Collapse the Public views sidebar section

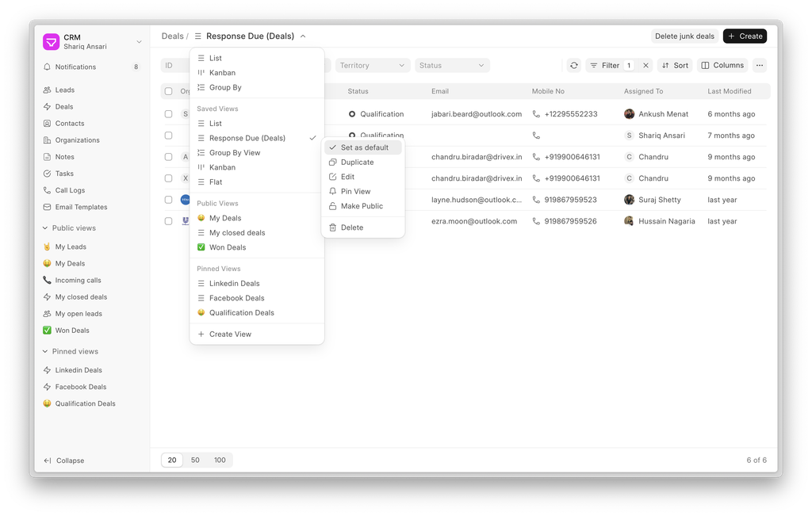(45, 228)
